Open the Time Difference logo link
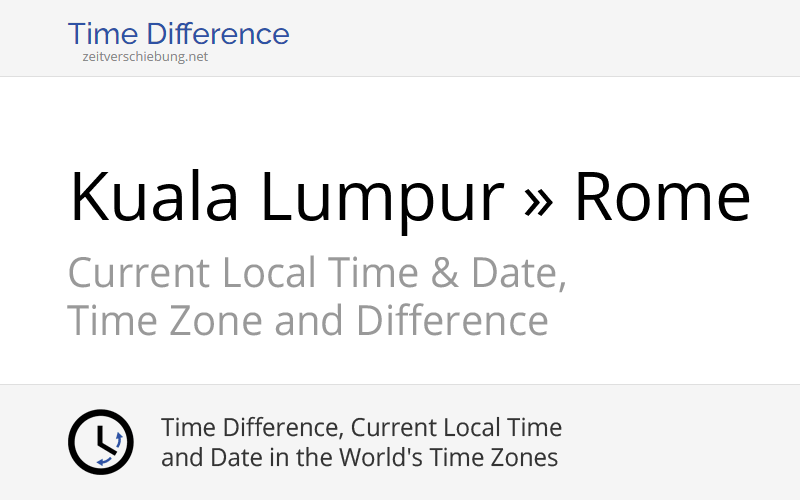Screen dimensions: 800x500 [x=178, y=34]
